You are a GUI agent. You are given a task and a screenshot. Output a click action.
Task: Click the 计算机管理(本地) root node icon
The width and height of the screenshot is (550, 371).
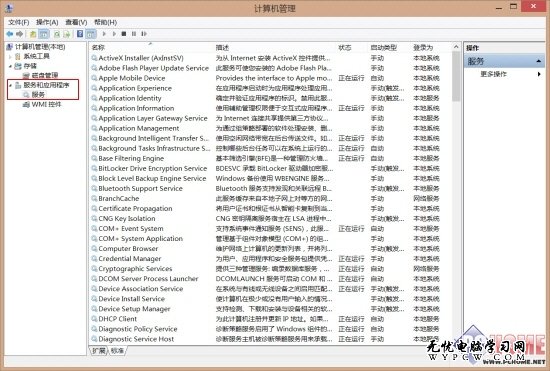10,47
